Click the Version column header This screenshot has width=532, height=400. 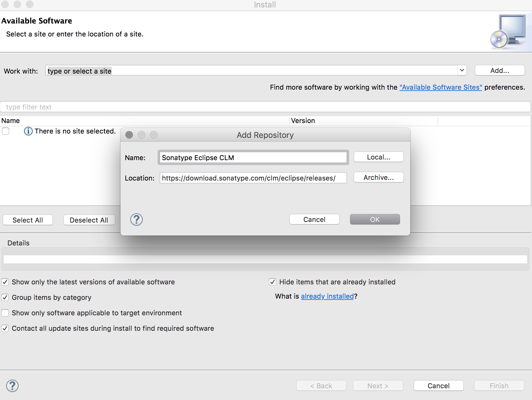[364, 121]
